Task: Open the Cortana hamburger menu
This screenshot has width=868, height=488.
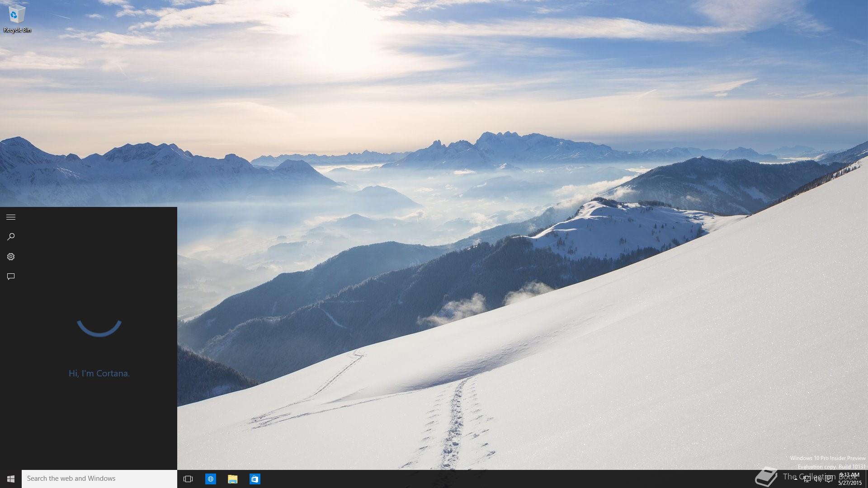Action: click(x=11, y=217)
